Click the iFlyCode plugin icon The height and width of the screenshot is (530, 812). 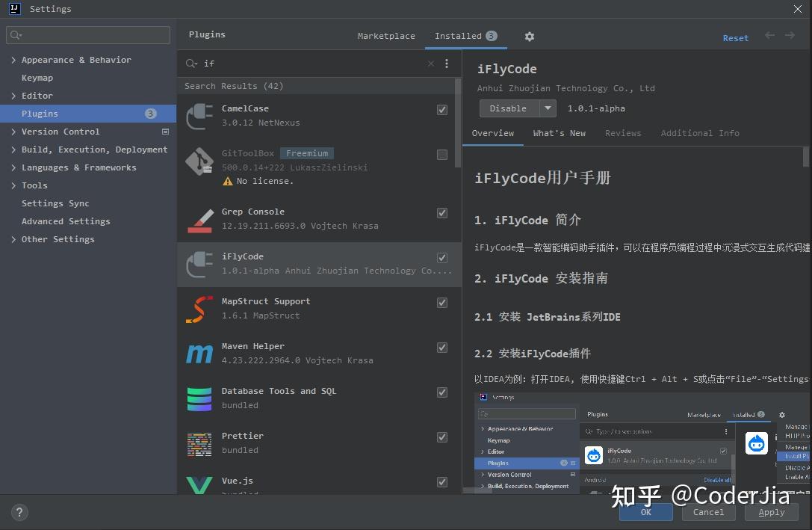coord(199,264)
